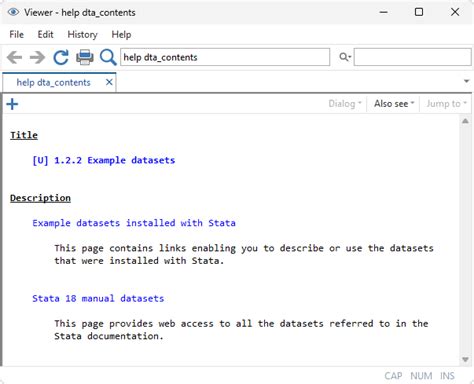Open the tab list dropdown arrow
Viewport: 474px width, 384px height.
click(x=466, y=81)
